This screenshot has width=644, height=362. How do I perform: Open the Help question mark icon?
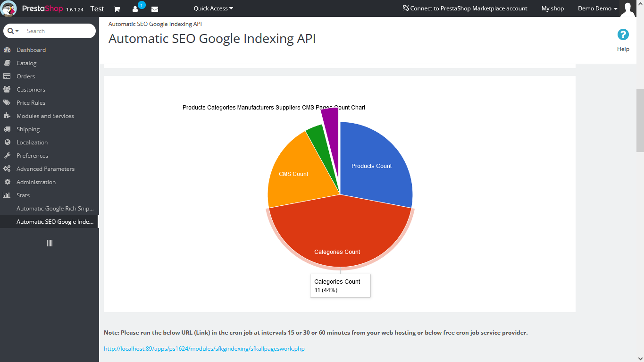pos(623,34)
